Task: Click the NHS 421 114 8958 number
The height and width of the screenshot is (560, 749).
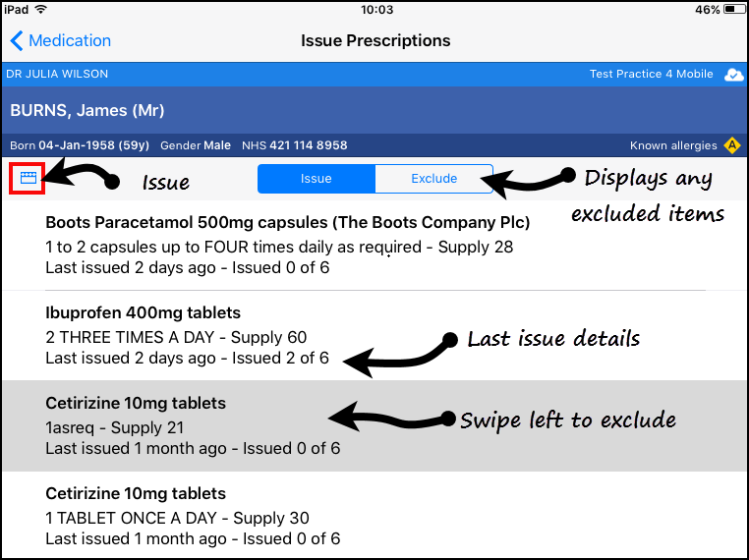Action: [x=294, y=145]
